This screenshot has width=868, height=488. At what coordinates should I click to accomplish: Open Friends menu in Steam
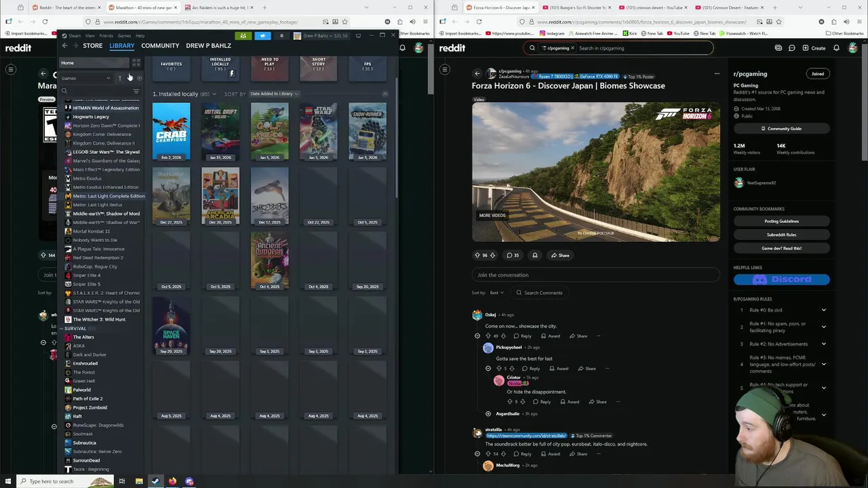click(106, 36)
